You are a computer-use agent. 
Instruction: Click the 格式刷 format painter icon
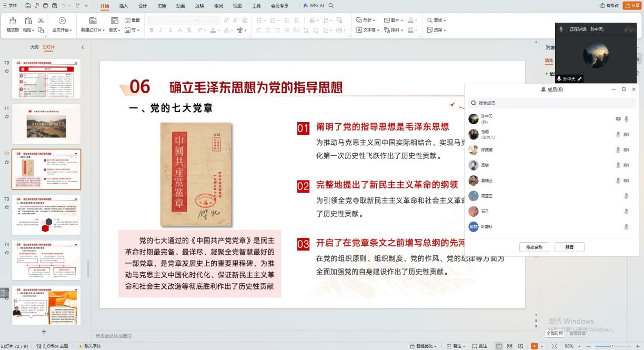[x=13, y=21]
